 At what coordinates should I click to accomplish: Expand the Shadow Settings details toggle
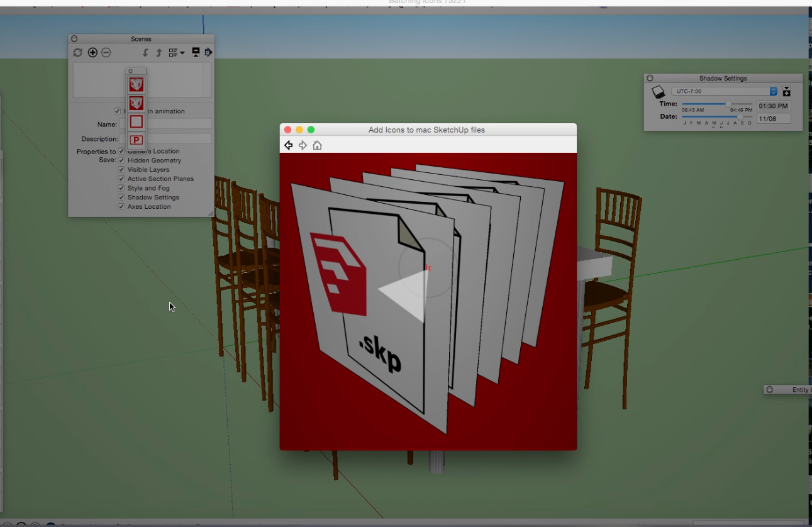click(x=786, y=92)
